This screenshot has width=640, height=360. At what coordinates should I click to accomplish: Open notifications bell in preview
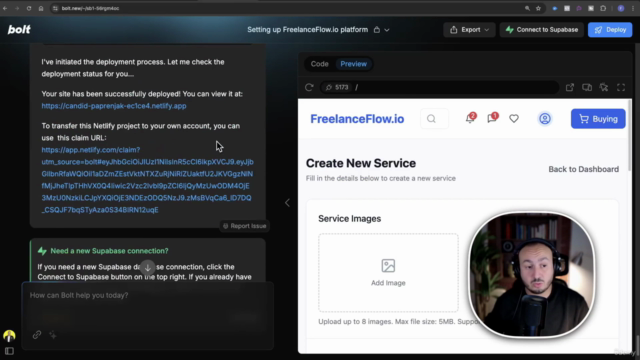click(x=470, y=118)
